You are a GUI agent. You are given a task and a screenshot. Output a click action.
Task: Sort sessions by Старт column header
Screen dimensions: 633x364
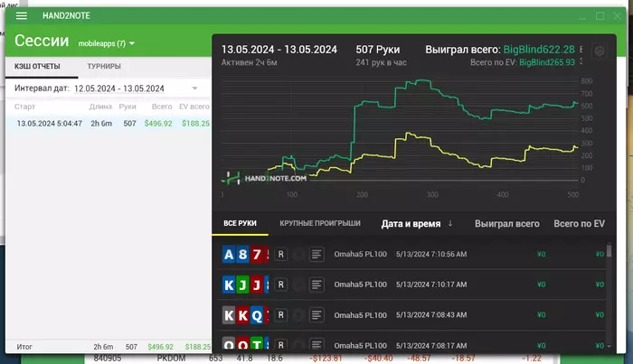(x=24, y=107)
